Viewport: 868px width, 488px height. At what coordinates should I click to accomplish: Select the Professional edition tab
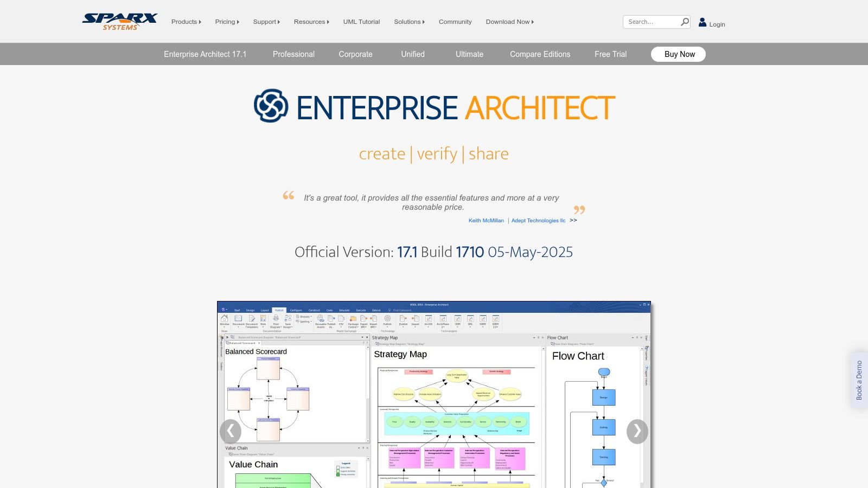tap(293, 54)
